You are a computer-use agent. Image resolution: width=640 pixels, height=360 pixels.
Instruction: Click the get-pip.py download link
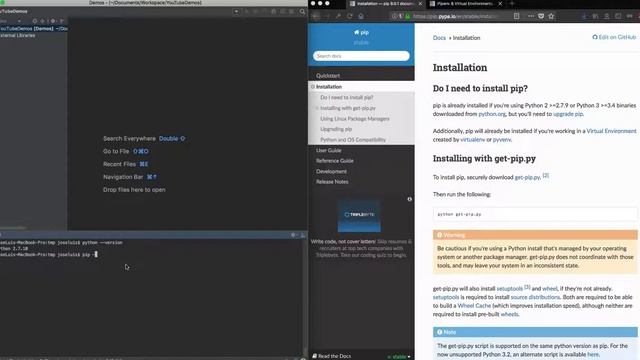pyautogui.click(x=527, y=177)
